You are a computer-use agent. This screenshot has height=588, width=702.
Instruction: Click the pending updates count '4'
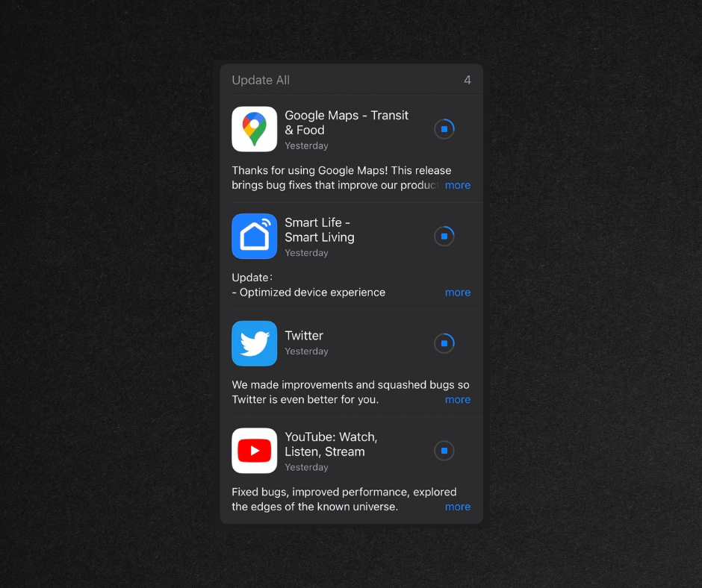(x=468, y=80)
